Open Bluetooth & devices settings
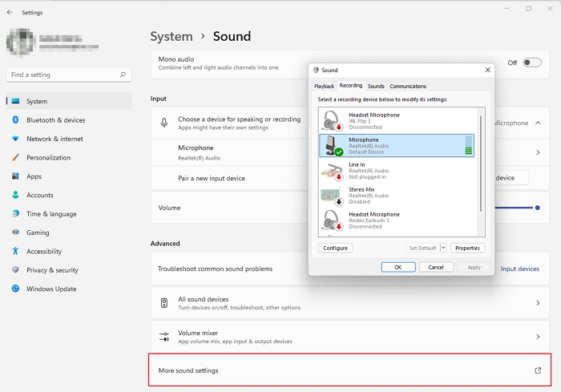Image resolution: width=561 pixels, height=392 pixels. [x=69, y=120]
